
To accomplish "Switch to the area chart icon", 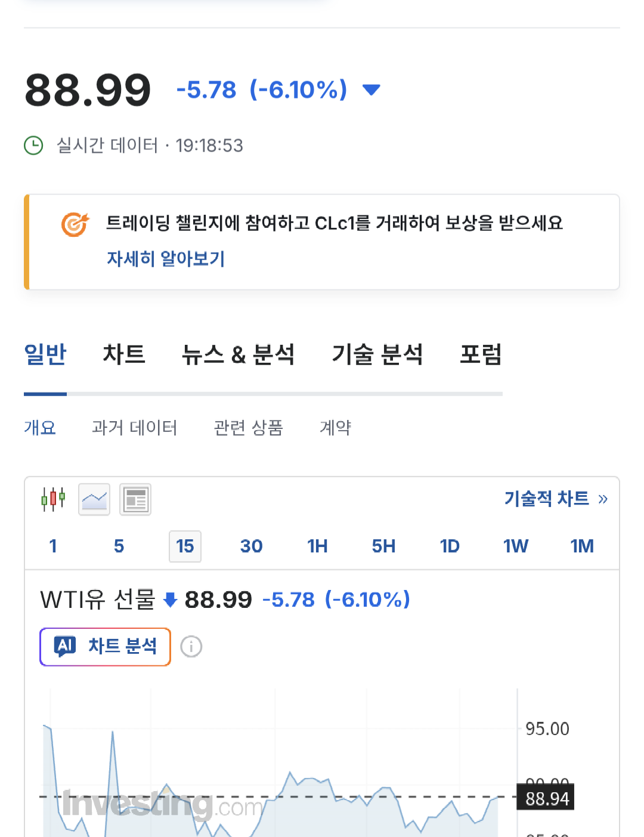I will point(94,499).
